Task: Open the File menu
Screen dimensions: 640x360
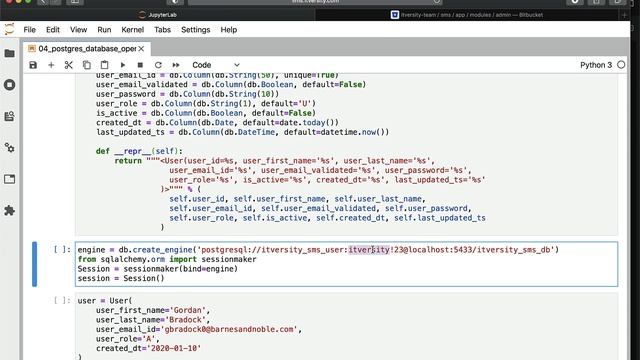Action: click(29, 30)
